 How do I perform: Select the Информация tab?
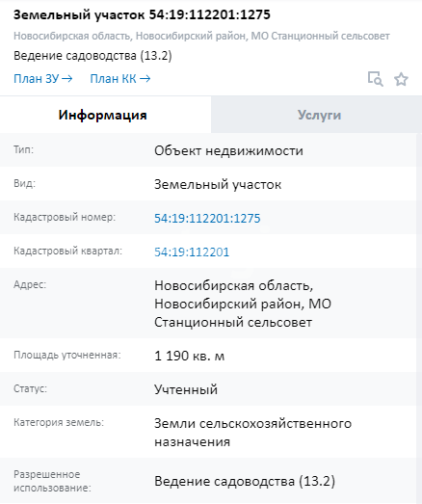(103, 115)
